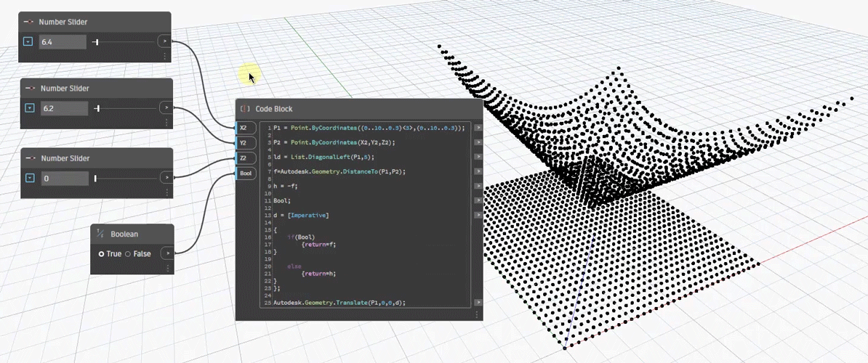Click output port of the 6.2 Number Slider

click(x=166, y=107)
